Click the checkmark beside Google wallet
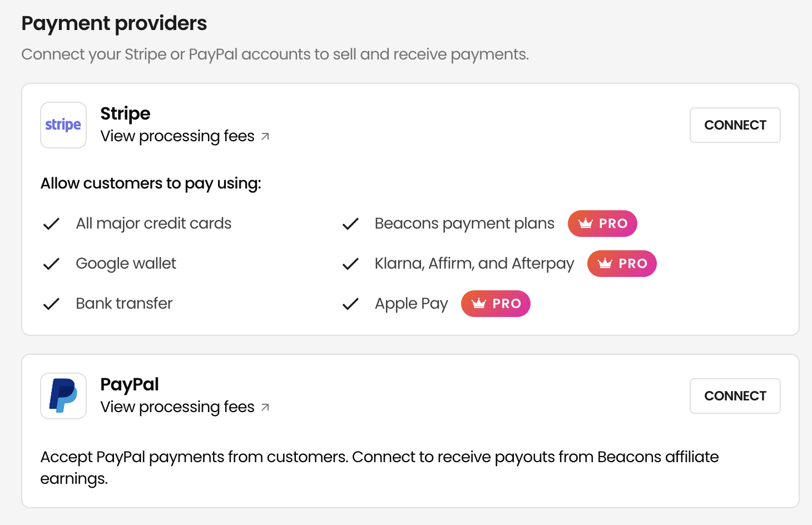 51,264
